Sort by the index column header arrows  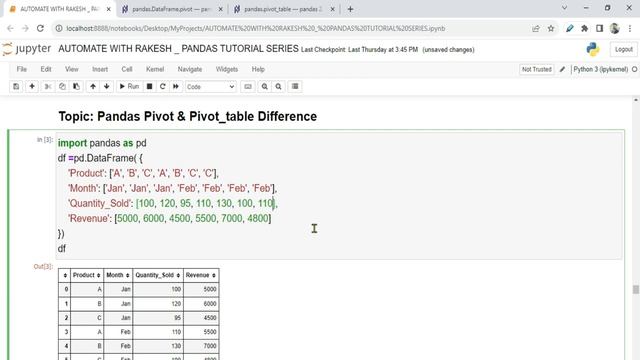tap(65, 276)
